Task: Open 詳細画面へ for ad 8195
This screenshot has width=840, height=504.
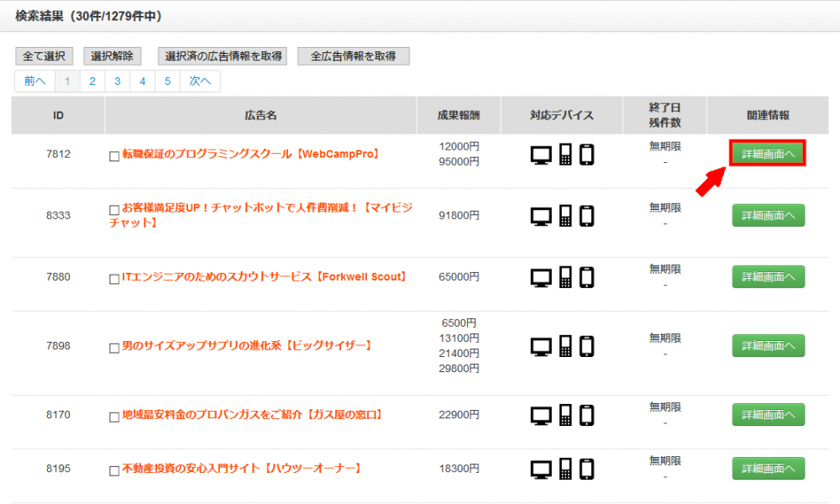Action: [769, 468]
